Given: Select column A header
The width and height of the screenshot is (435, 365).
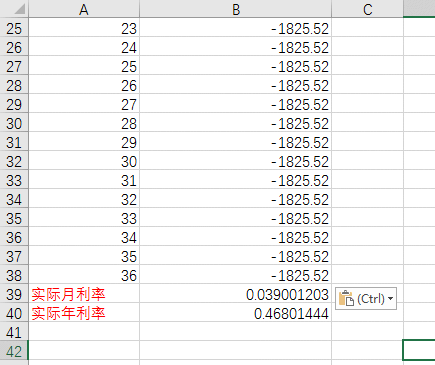Looking at the screenshot, I should click(84, 9).
